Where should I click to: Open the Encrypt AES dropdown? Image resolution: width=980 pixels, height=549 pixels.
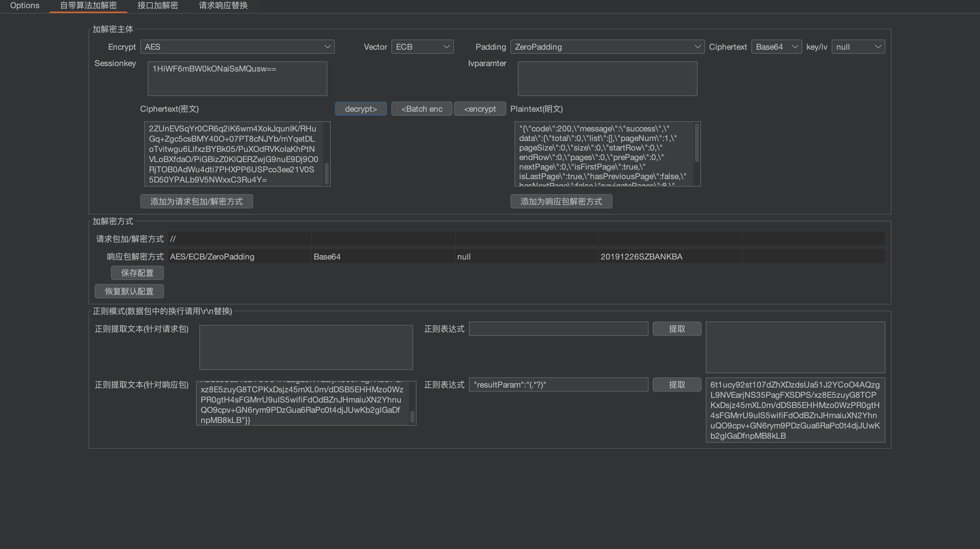238,47
